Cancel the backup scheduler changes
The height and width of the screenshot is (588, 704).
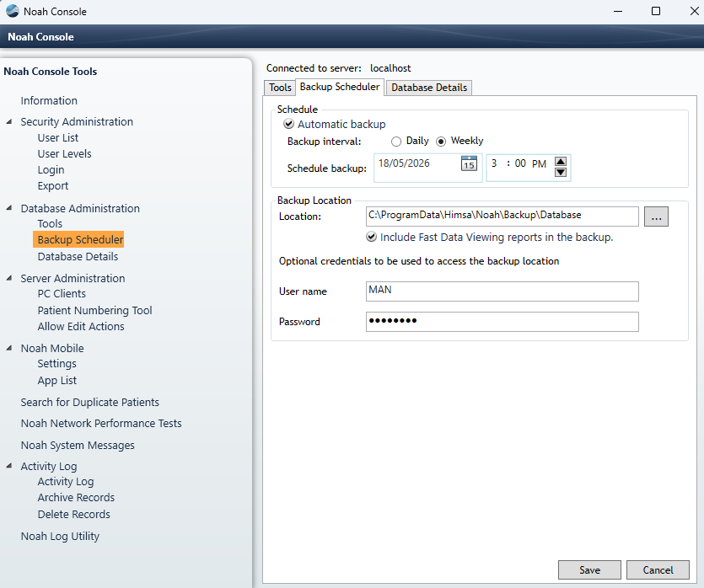click(x=658, y=570)
